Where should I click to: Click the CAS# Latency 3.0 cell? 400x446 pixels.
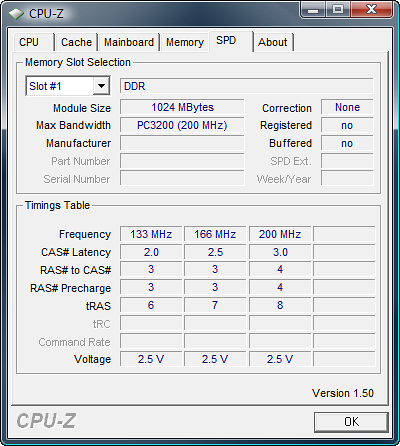(x=280, y=252)
